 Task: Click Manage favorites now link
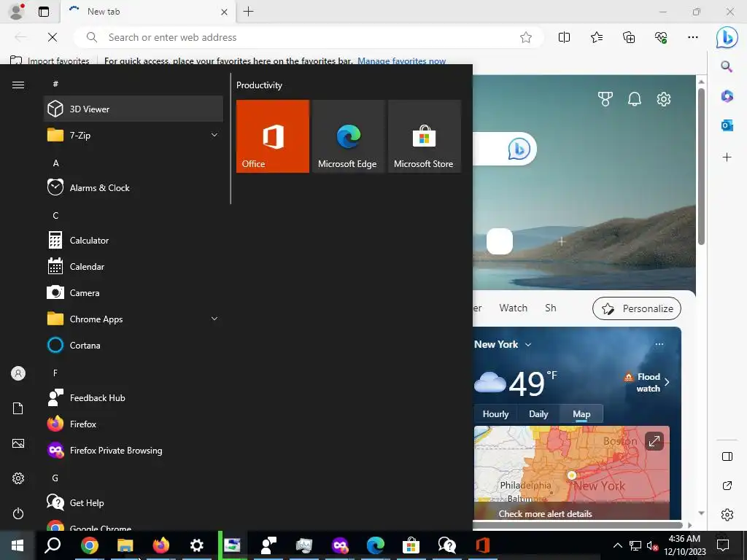click(402, 61)
